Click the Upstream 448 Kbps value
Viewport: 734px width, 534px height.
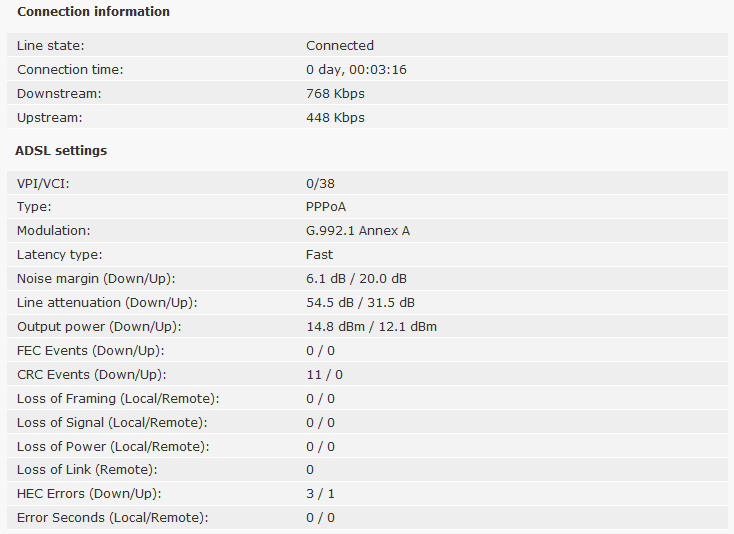click(x=335, y=117)
